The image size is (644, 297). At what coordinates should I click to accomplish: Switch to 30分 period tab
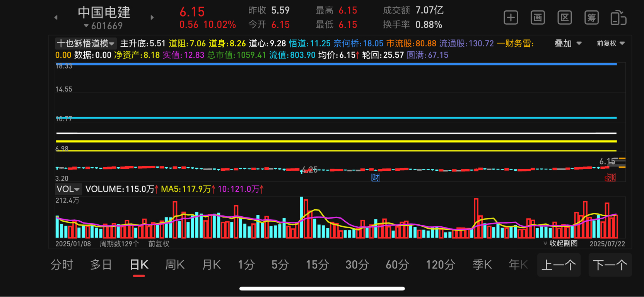pos(357,265)
